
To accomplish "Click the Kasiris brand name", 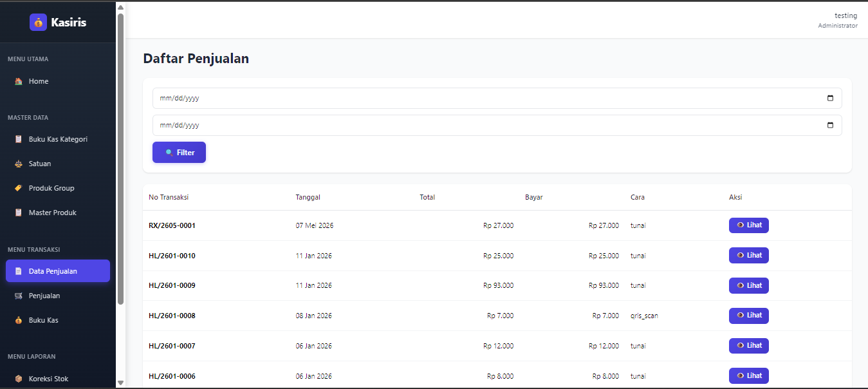I will tap(68, 23).
